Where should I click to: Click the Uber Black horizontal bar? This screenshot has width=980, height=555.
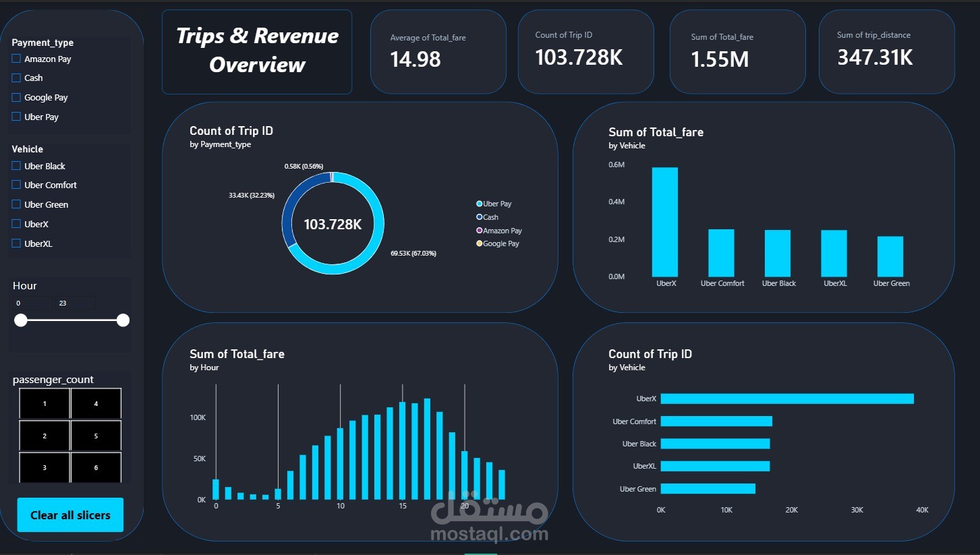point(715,444)
